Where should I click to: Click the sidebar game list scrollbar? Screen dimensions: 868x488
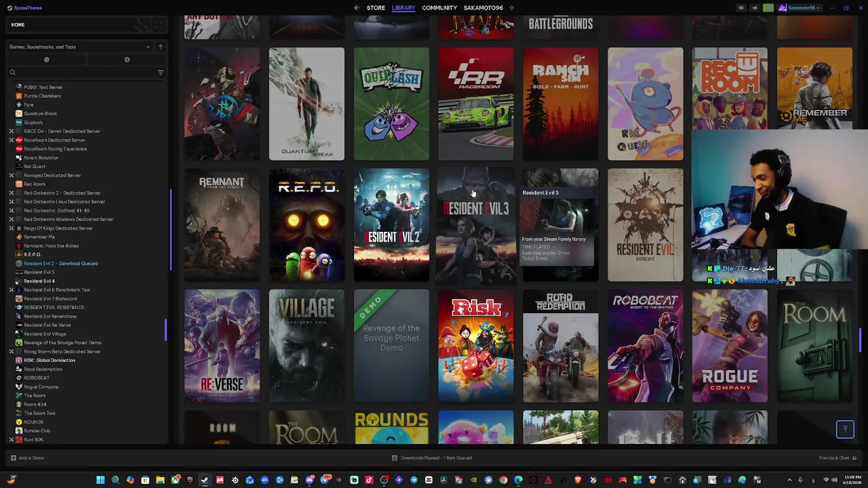tap(165, 329)
